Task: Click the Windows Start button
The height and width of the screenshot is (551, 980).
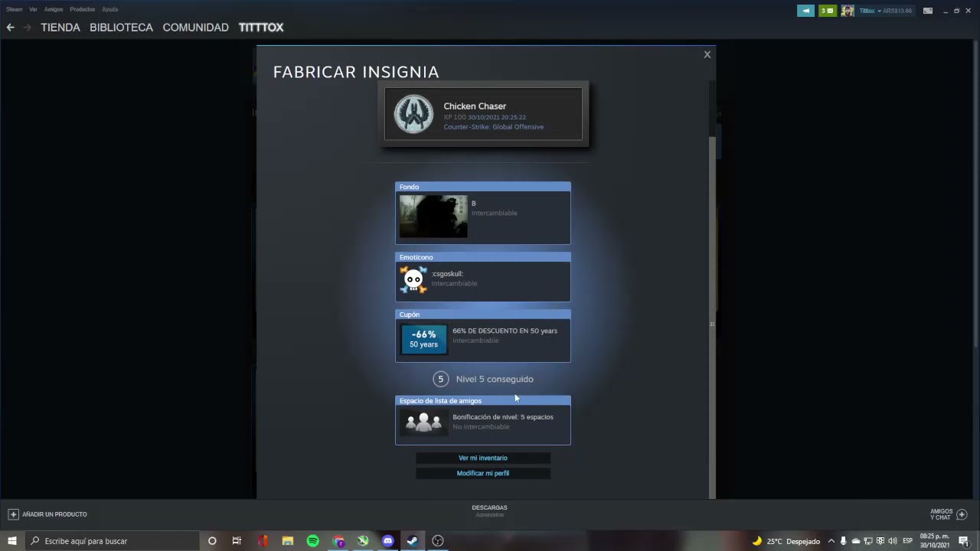Action: (x=12, y=541)
